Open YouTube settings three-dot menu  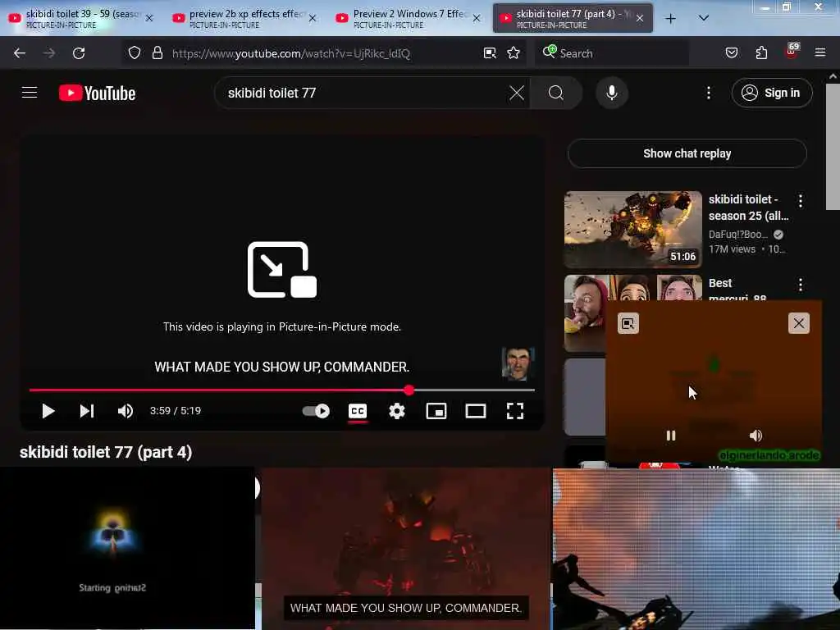[x=709, y=93]
